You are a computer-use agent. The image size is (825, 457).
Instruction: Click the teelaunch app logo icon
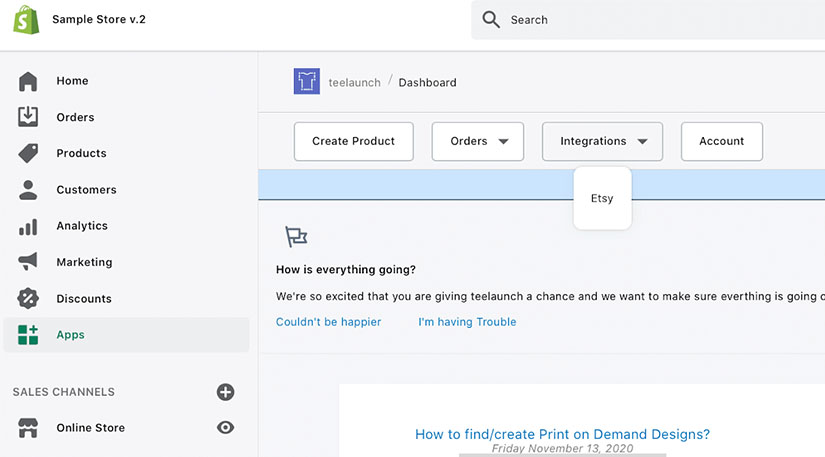tap(306, 82)
